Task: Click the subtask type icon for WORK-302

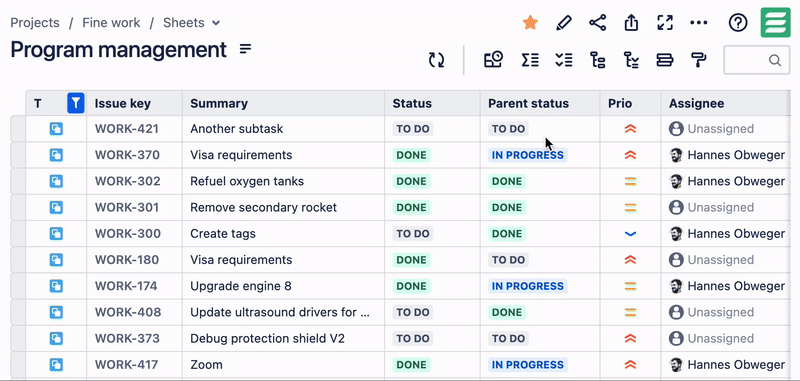Action: pos(56,181)
